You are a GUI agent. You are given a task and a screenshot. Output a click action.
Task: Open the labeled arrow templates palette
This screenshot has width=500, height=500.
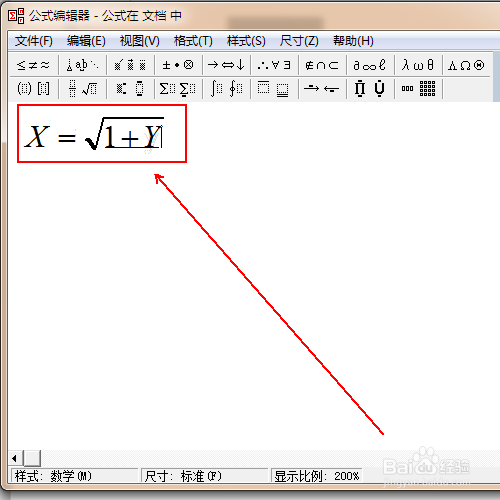[322, 88]
